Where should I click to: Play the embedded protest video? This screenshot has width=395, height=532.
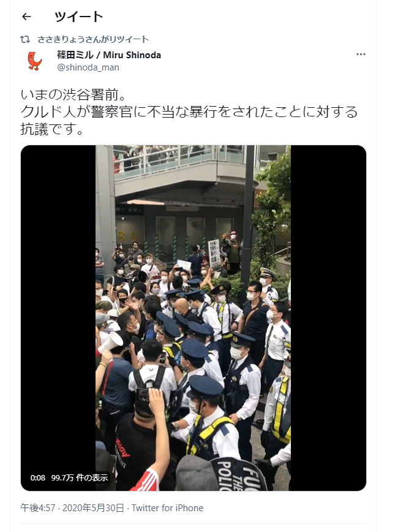click(193, 318)
